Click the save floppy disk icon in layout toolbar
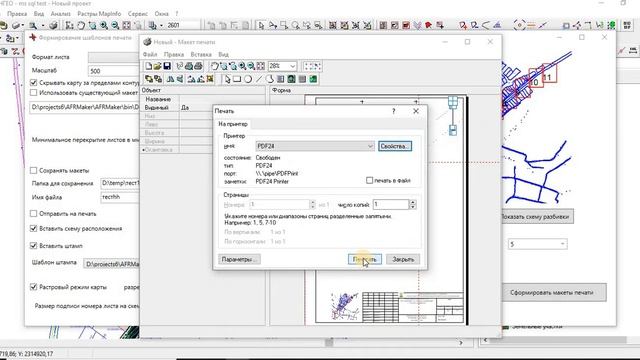Viewport: 640px width, 360px height. 167,66
